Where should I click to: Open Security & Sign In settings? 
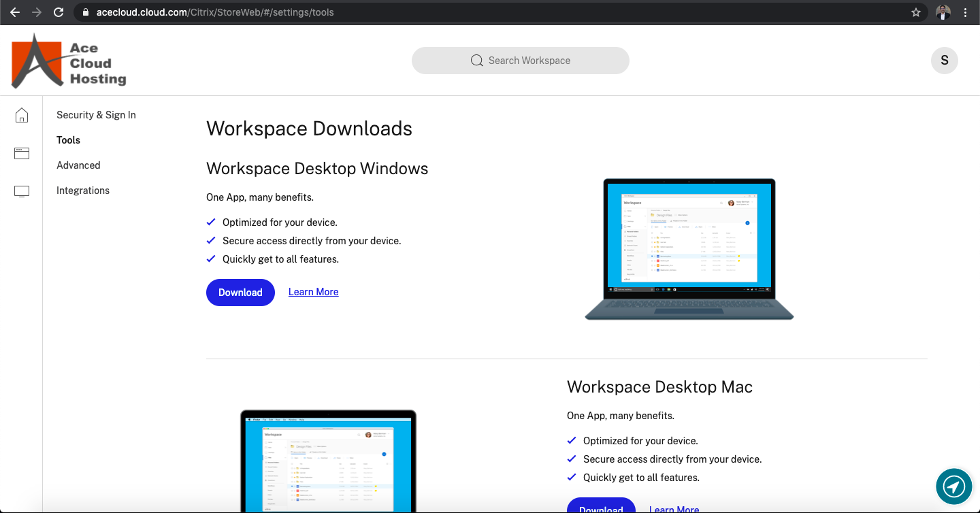96,115
